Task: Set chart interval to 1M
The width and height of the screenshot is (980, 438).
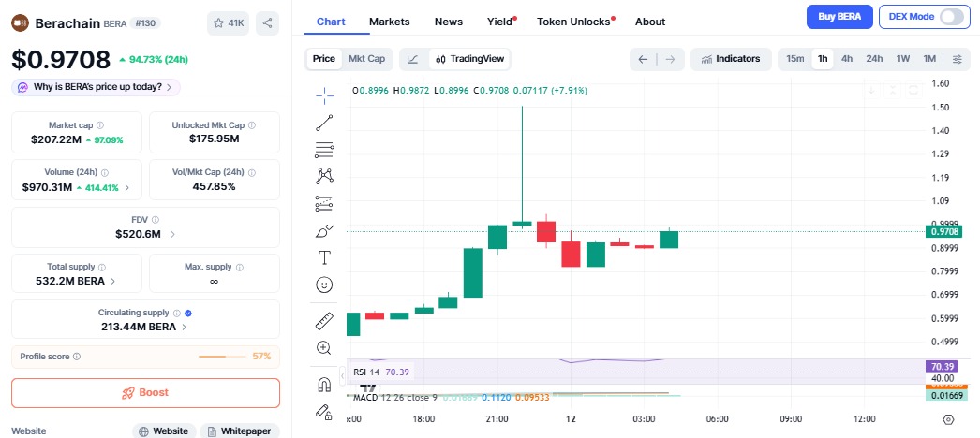Action: (929, 59)
